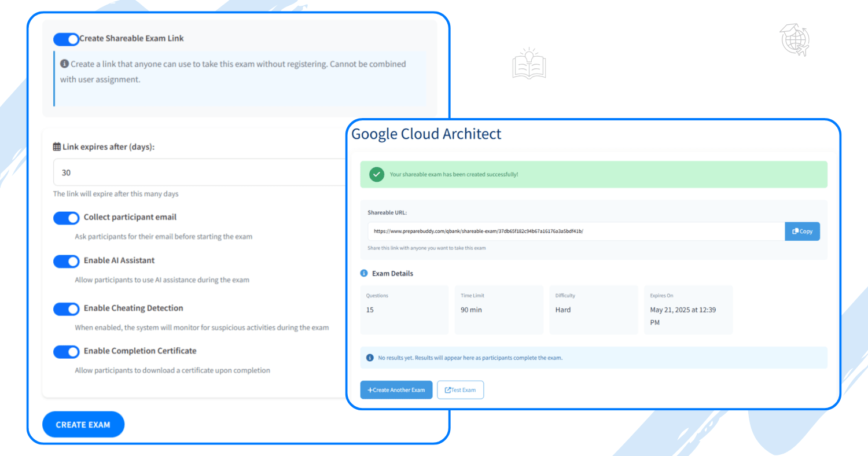The image size is (868, 456).
Task: Turn off Enable AI Assistant switch
Action: click(66, 262)
